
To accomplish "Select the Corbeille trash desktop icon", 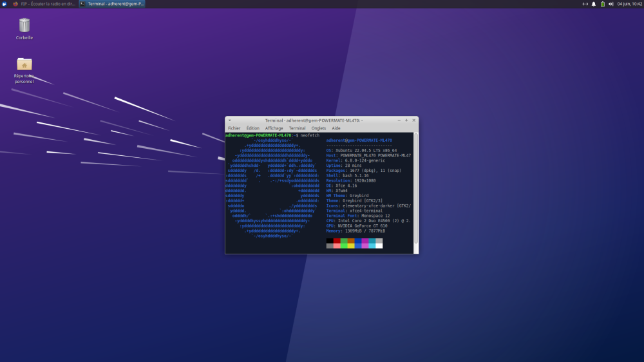I will pyautogui.click(x=24, y=29).
